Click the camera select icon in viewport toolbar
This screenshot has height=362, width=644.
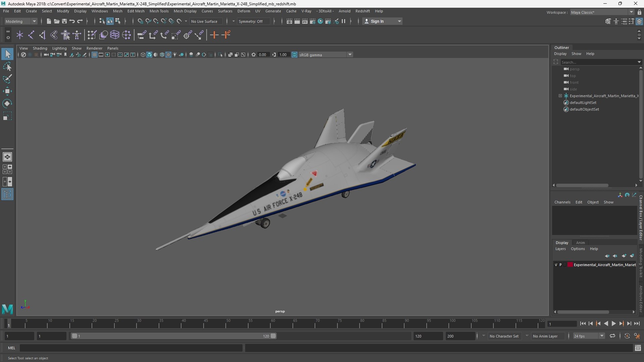click(x=46, y=55)
